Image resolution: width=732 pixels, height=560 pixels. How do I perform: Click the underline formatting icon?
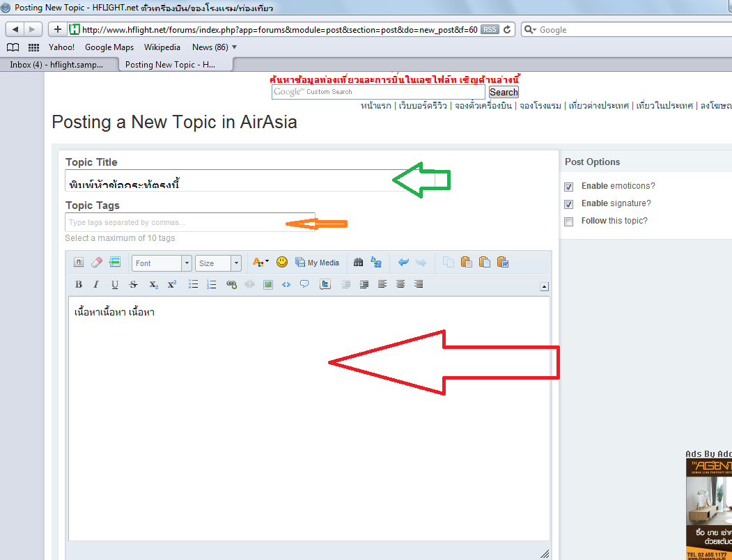[x=115, y=284]
